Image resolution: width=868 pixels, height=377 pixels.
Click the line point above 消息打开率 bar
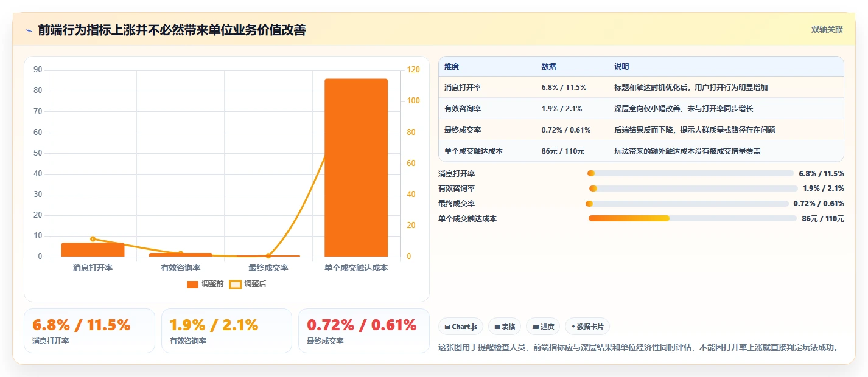[x=93, y=239]
